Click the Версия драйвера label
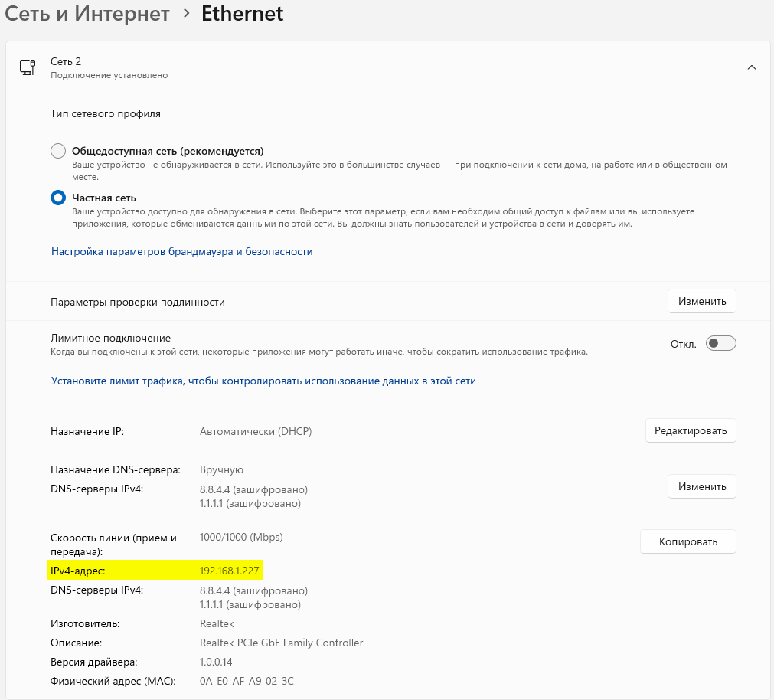Viewport: 774px width, 700px height. pos(94,662)
